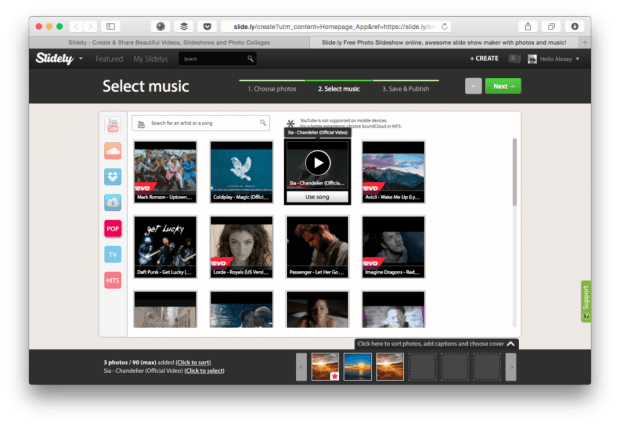Select the Daft Punk Get Lucky thumbnail
The height and width of the screenshot is (426, 620).
164,245
